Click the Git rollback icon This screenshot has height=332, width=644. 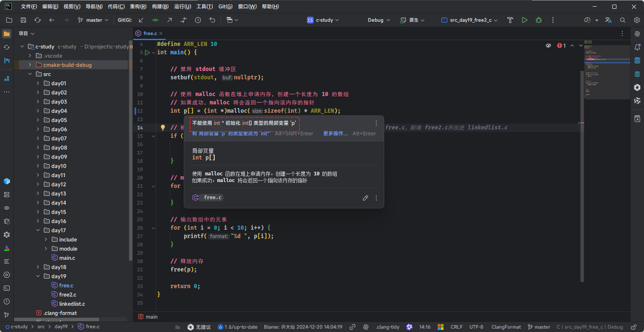click(212, 20)
